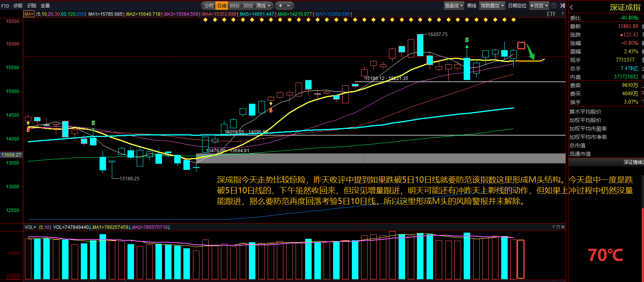Click the 13669.27 price marker on the axis

[11, 155]
